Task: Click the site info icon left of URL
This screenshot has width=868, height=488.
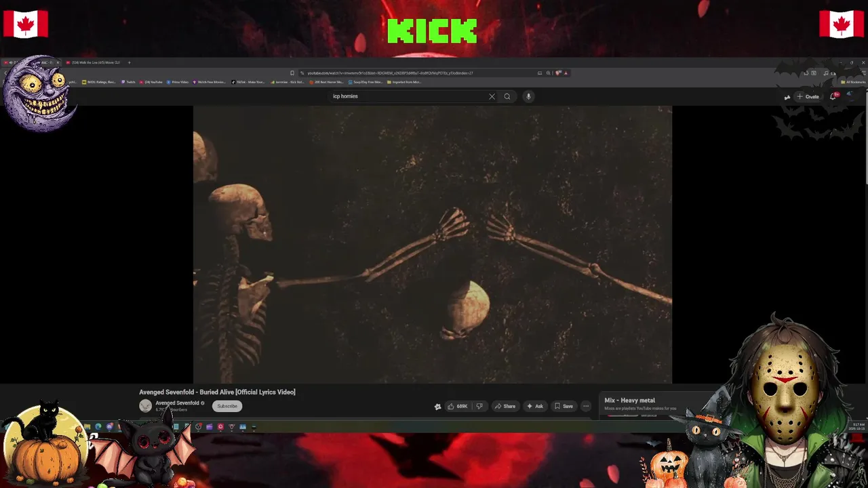Action: coord(302,73)
